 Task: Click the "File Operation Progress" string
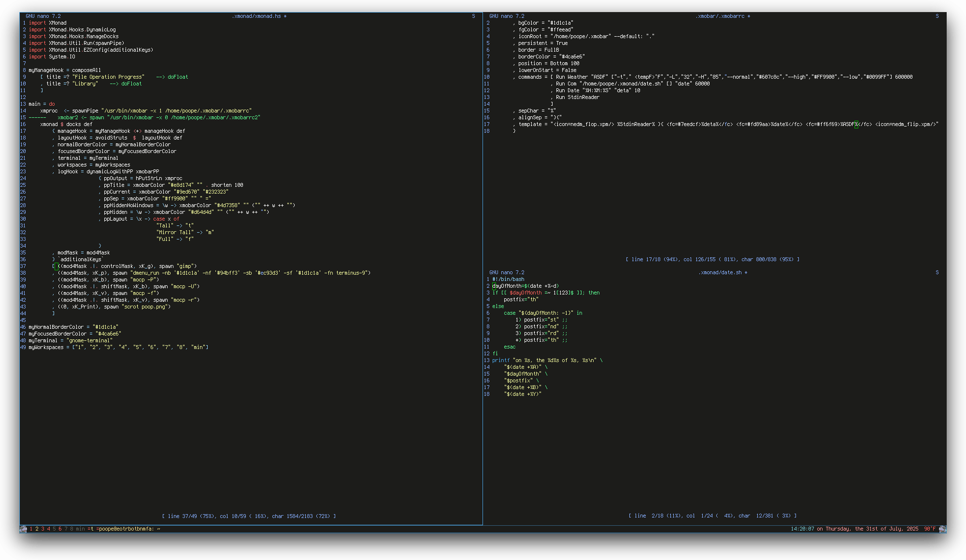pos(108,77)
